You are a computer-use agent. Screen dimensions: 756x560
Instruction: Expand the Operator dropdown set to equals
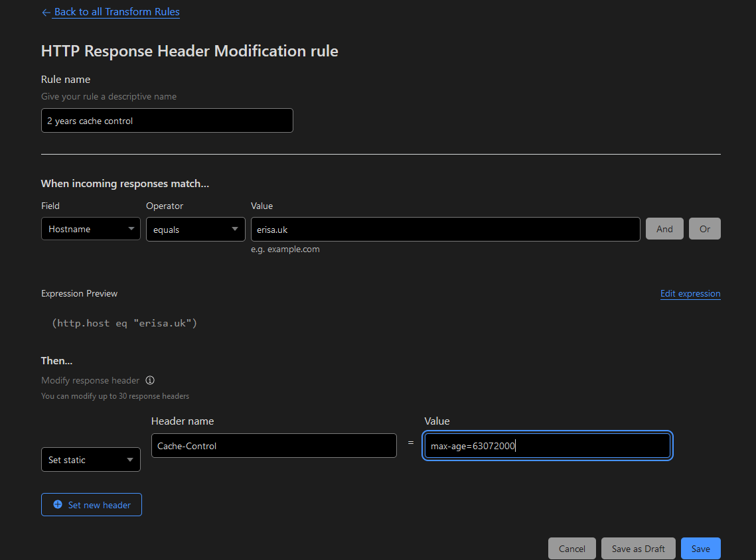point(196,229)
